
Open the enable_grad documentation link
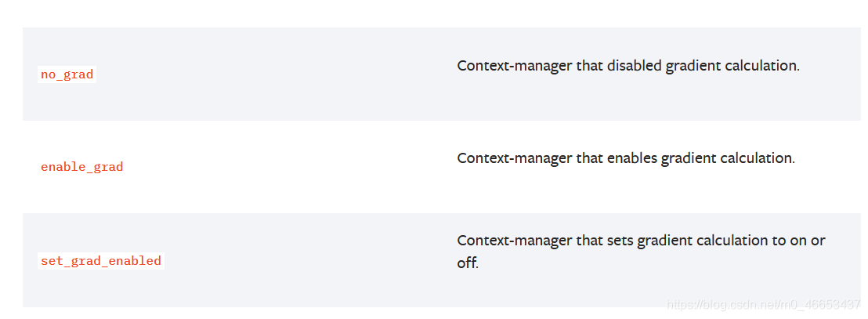tap(81, 167)
